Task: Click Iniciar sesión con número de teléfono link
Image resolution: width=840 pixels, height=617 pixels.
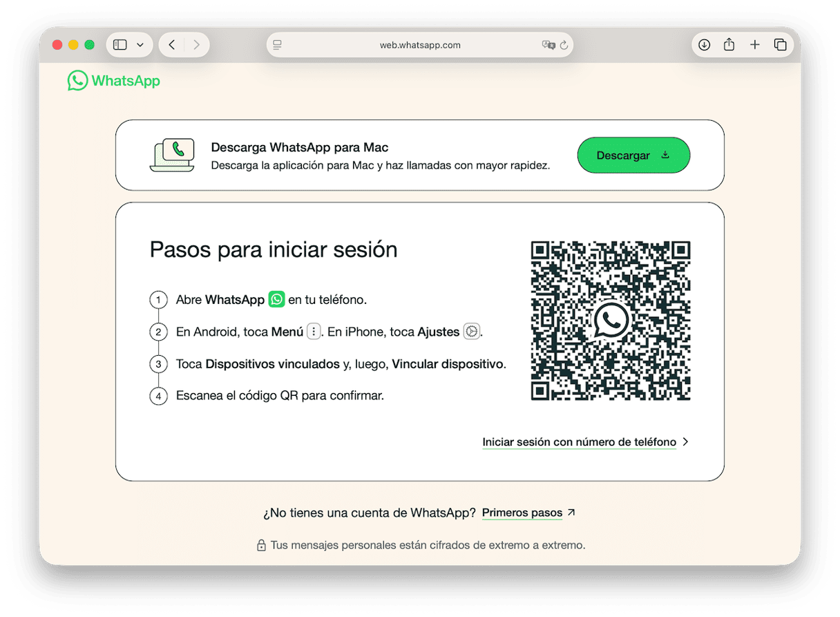Action: pyautogui.click(x=579, y=442)
